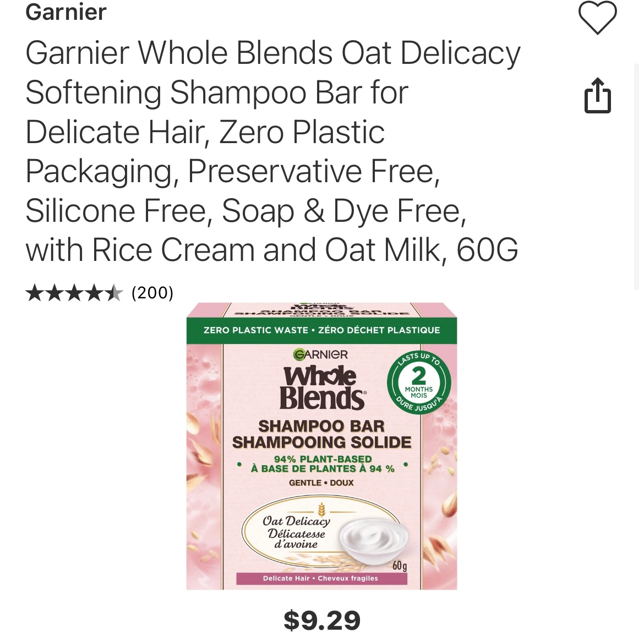Click the first rating star
The image size is (644, 644).
[35, 293]
